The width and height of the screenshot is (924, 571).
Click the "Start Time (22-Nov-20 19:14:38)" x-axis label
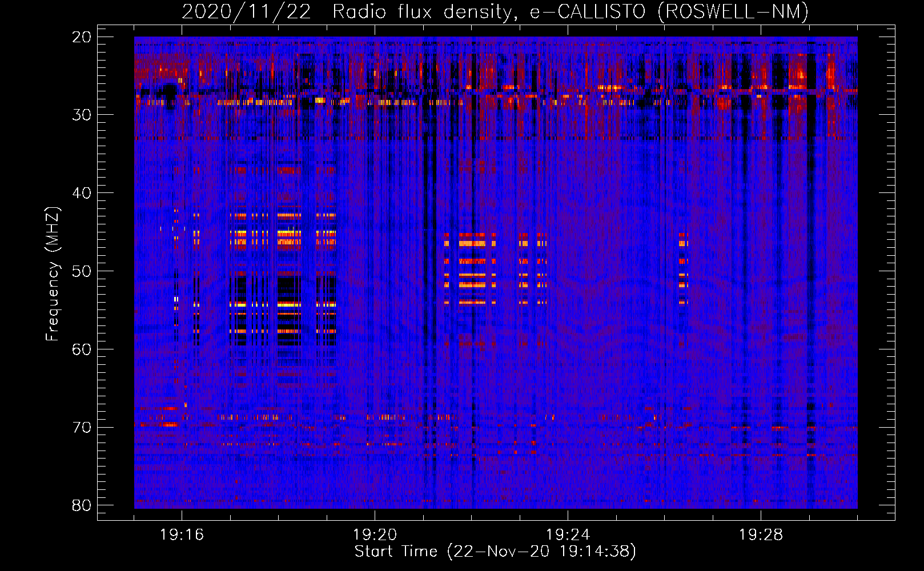tap(495, 552)
